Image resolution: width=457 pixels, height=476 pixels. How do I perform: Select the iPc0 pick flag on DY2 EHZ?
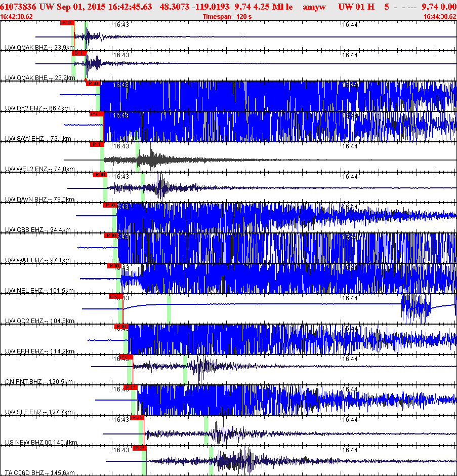(93, 84)
